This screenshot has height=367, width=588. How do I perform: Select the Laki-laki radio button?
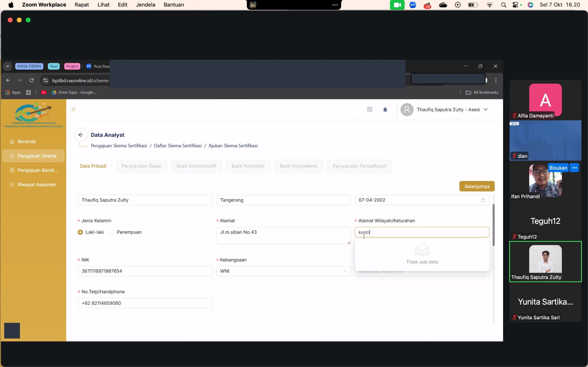click(x=80, y=232)
